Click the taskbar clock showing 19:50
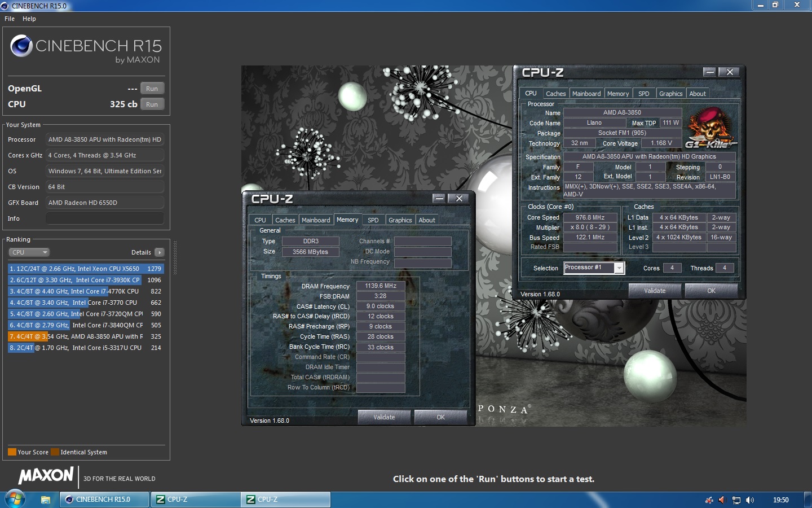This screenshot has height=508, width=812. (x=780, y=500)
